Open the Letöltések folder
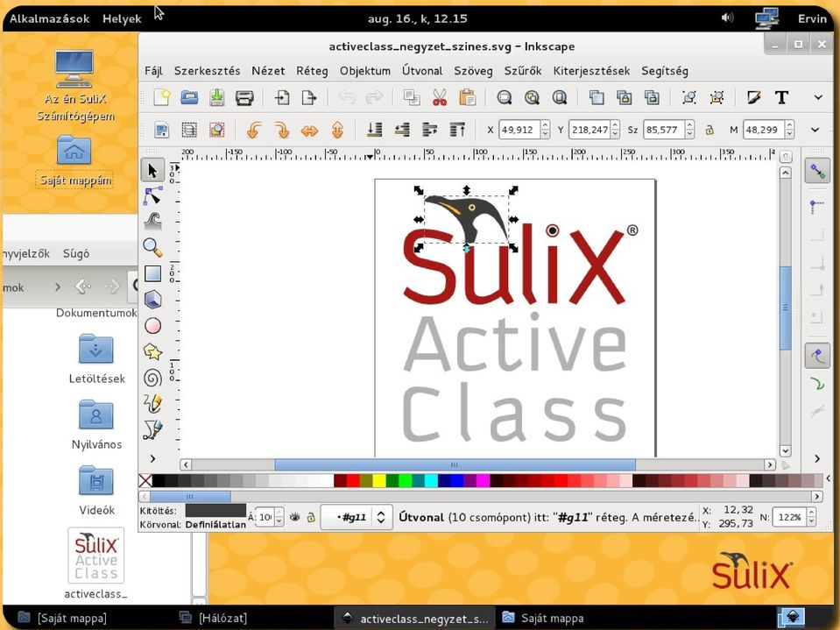Image resolution: width=840 pixels, height=630 pixels. click(x=96, y=357)
